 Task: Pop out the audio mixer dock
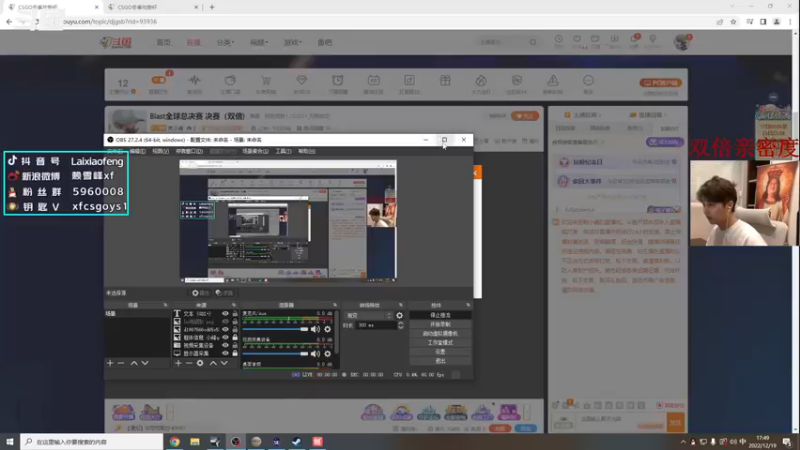pyautogui.click(x=335, y=305)
